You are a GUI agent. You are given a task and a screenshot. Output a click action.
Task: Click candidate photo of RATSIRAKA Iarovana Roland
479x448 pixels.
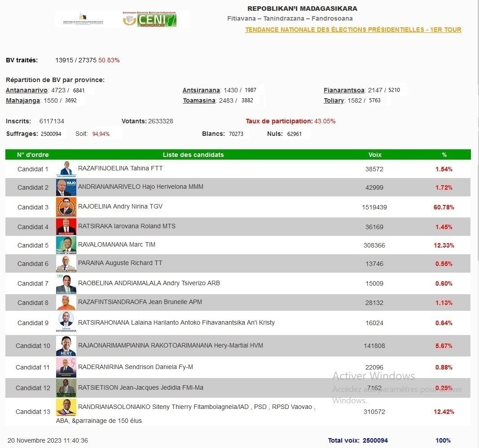click(66, 227)
